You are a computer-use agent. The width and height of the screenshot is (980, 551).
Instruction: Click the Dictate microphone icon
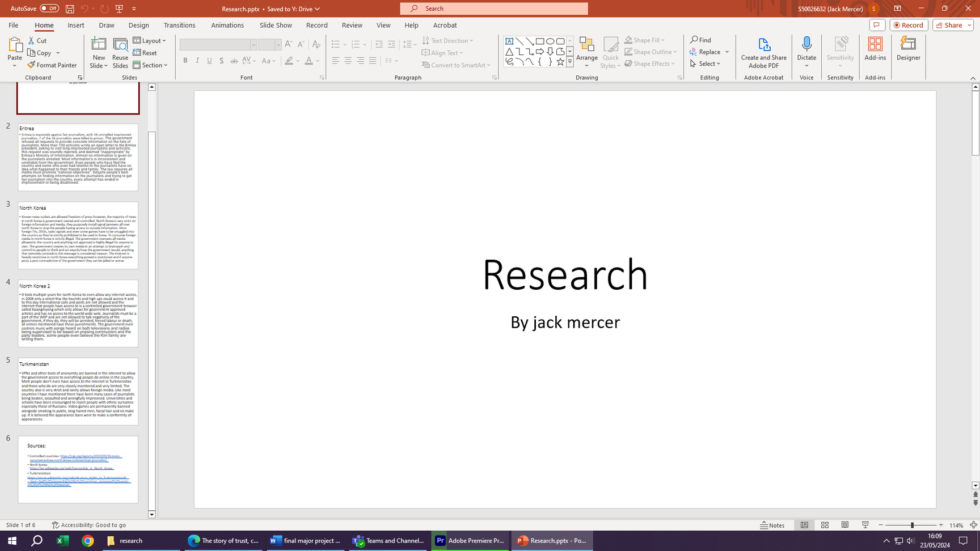(x=806, y=44)
